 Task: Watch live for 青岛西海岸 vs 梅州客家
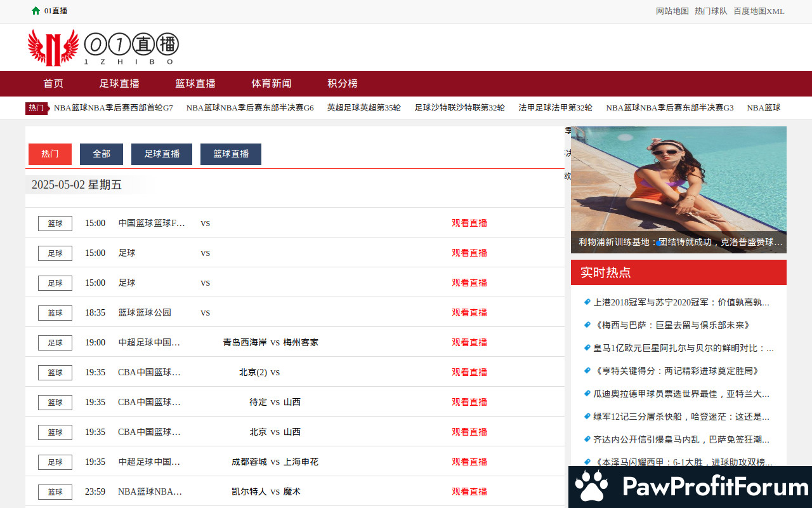469,342
